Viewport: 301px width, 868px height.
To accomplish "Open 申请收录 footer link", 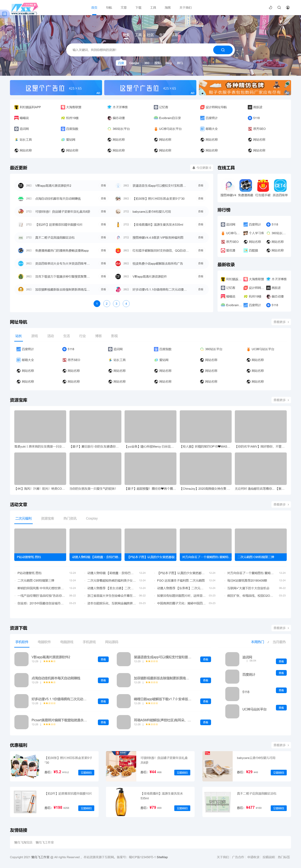I will [x=253, y=857].
